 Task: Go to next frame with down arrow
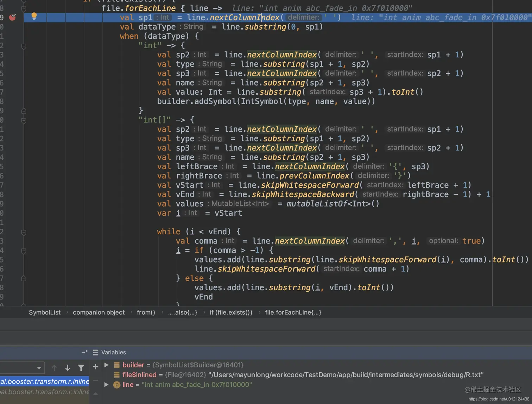point(68,368)
